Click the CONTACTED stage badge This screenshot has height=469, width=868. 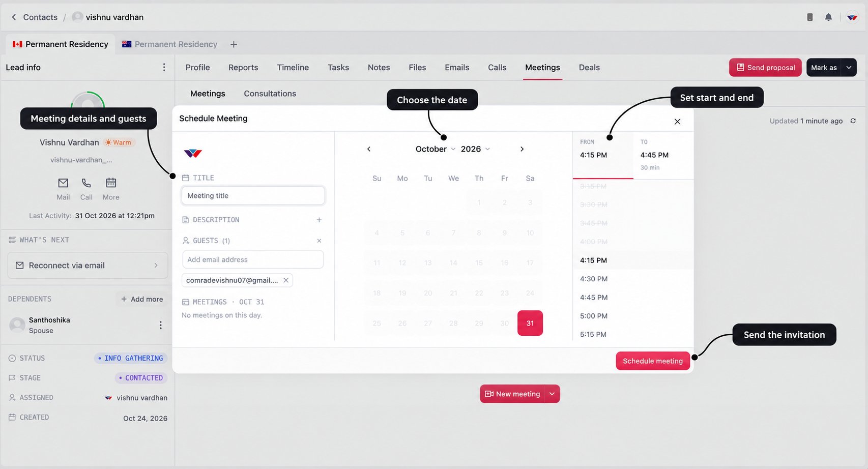click(141, 378)
